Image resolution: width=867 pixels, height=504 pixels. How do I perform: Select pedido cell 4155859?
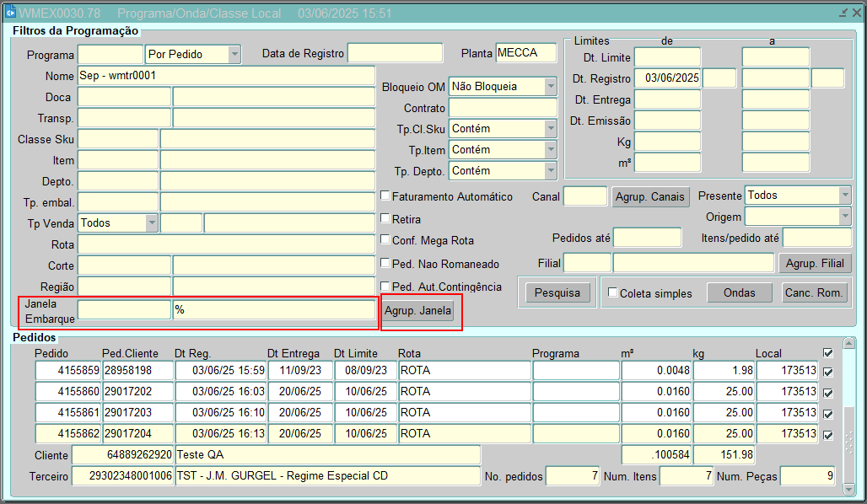[68, 370]
